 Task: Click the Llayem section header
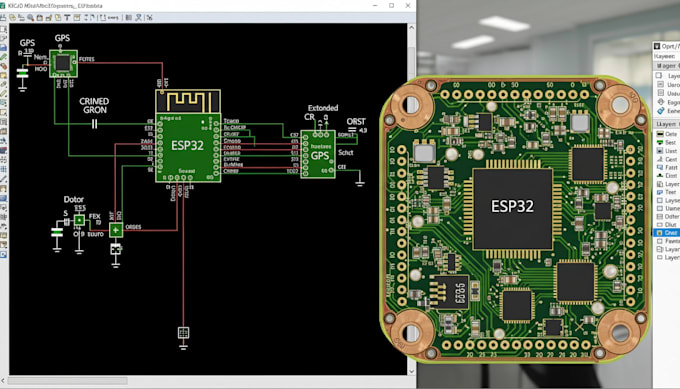(667, 124)
